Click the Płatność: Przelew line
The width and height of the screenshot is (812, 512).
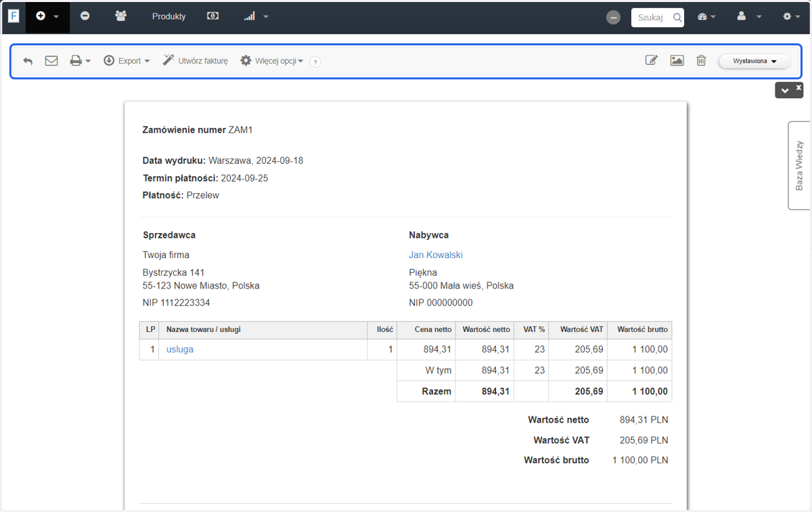pos(181,196)
